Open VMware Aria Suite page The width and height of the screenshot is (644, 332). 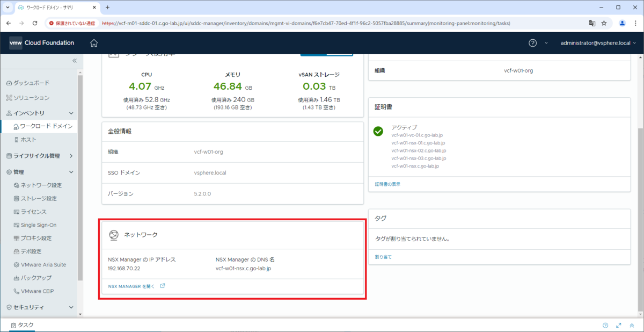43,265
